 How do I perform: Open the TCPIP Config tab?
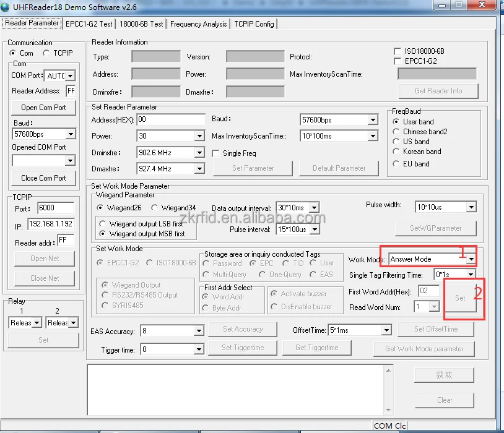pyautogui.click(x=254, y=24)
